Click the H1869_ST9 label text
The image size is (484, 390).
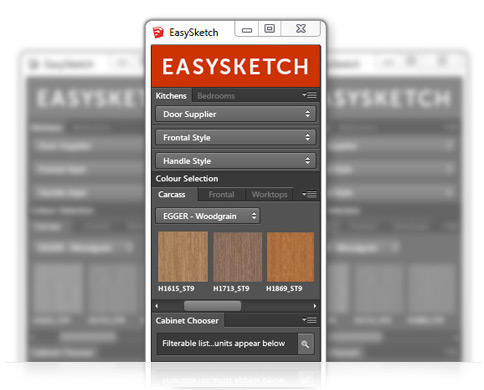coord(284,289)
